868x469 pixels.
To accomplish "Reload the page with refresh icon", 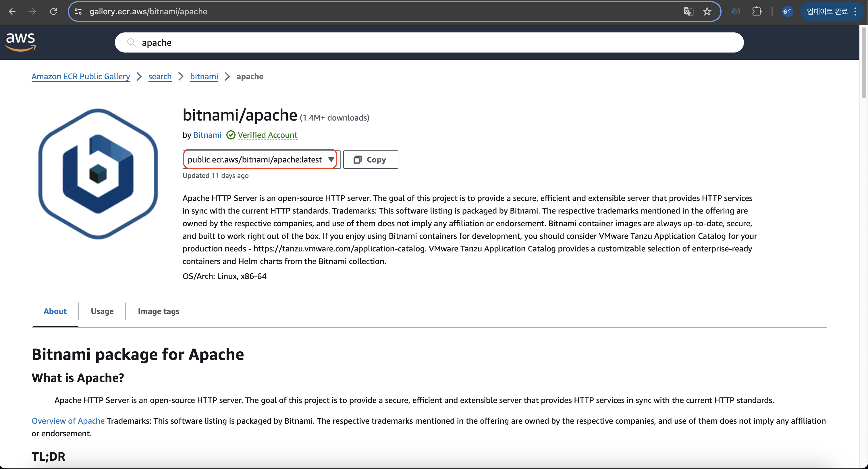I will pos(53,11).
